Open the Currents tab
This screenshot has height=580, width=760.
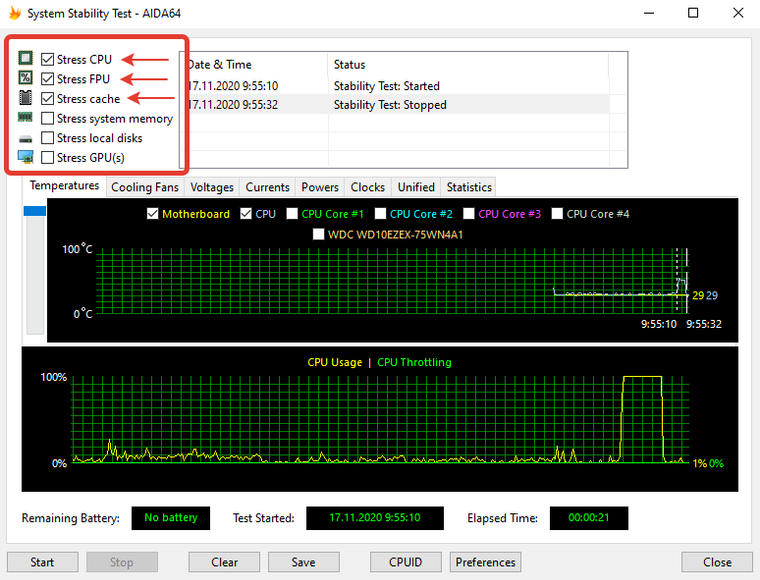pos(268,187)
